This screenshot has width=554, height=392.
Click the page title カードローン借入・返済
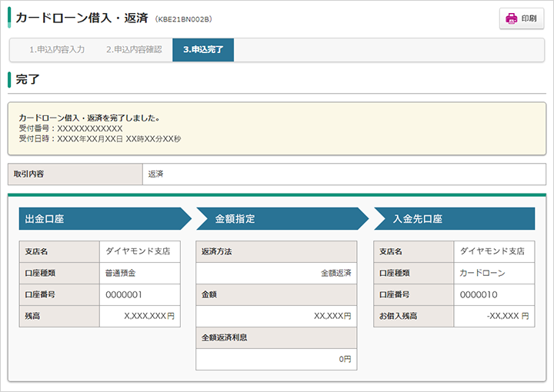click(82, 18)
